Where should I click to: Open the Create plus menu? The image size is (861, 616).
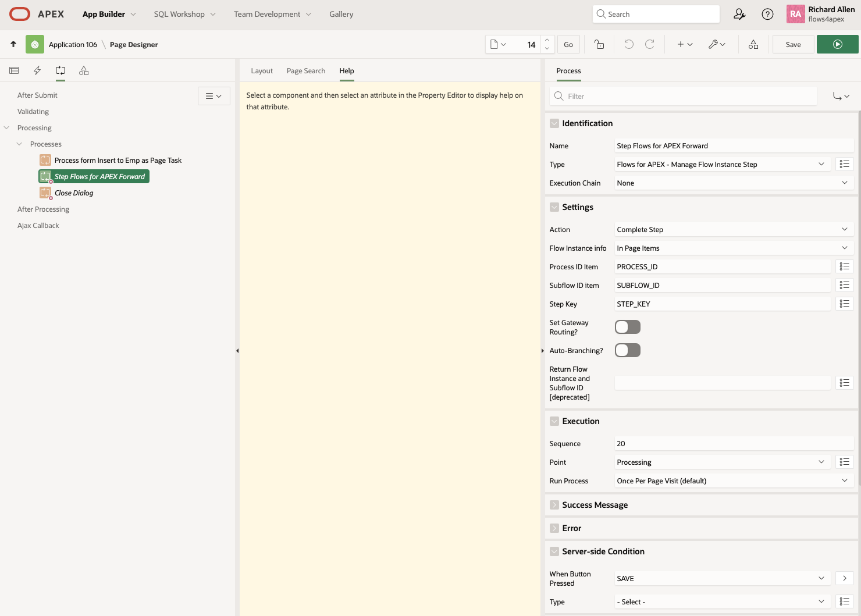685,44
